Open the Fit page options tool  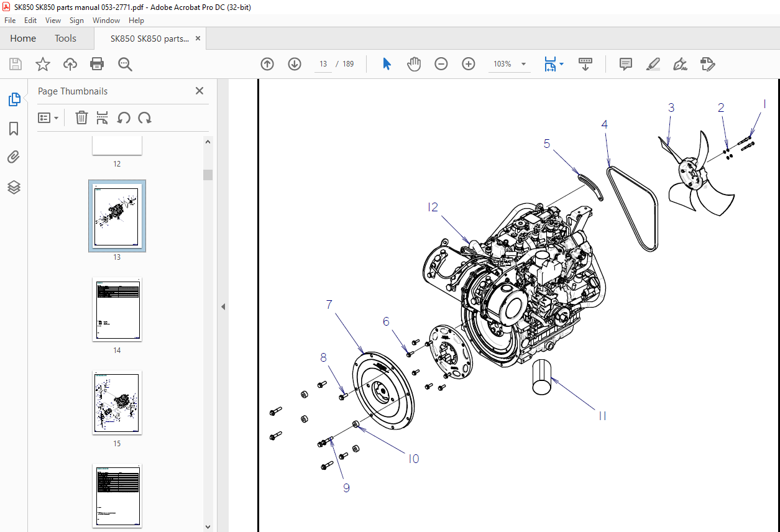pos(550,64)
